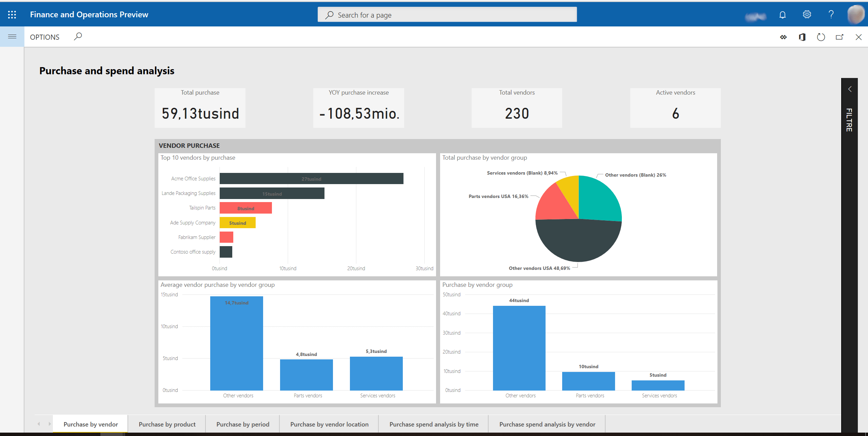This screenshot has height=436, width=868.
Task: Open the OPTIONS menu
Action: click(44, 37)
